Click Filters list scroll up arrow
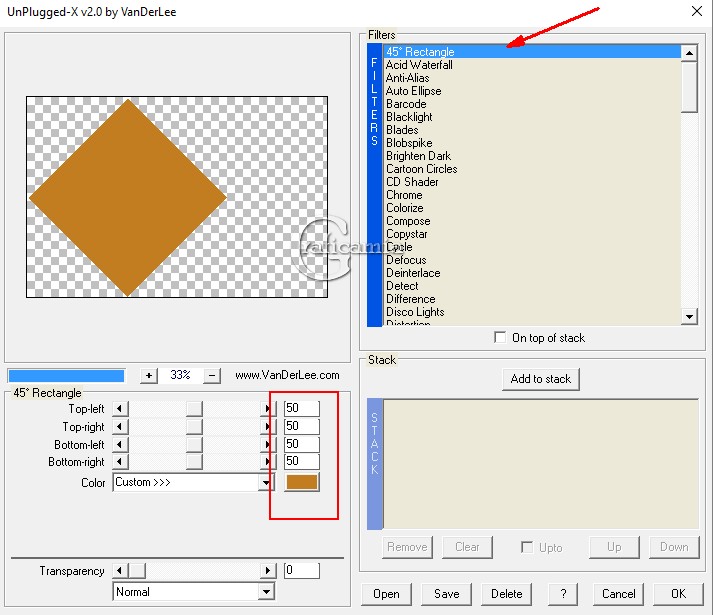This screenshot has width=713, height=615. (689, 53)
